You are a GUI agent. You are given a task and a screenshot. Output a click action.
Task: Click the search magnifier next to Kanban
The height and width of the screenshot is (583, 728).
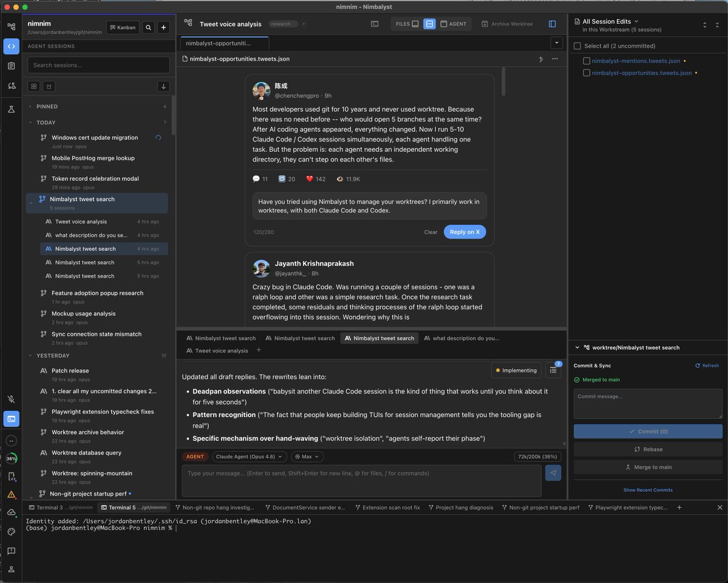click(x=149, y=27)
